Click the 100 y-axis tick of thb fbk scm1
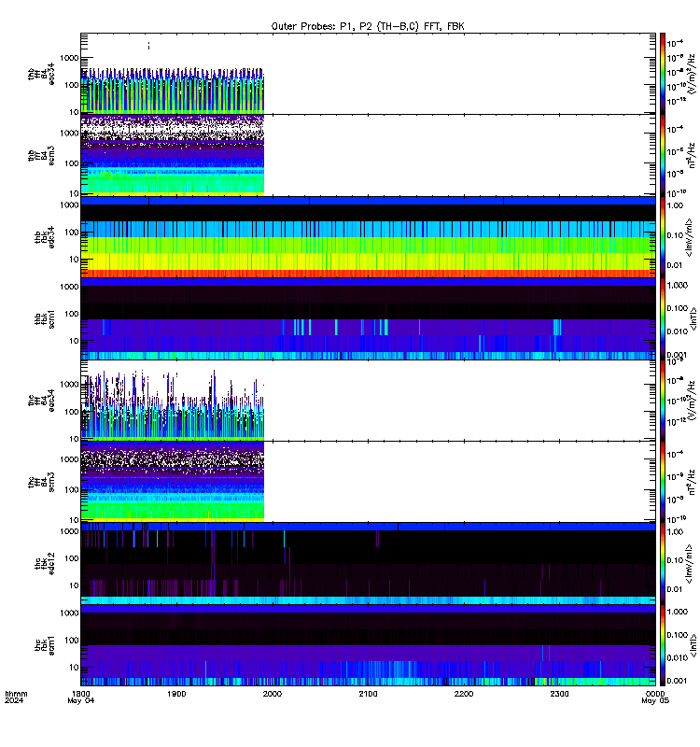 [72, 314]
